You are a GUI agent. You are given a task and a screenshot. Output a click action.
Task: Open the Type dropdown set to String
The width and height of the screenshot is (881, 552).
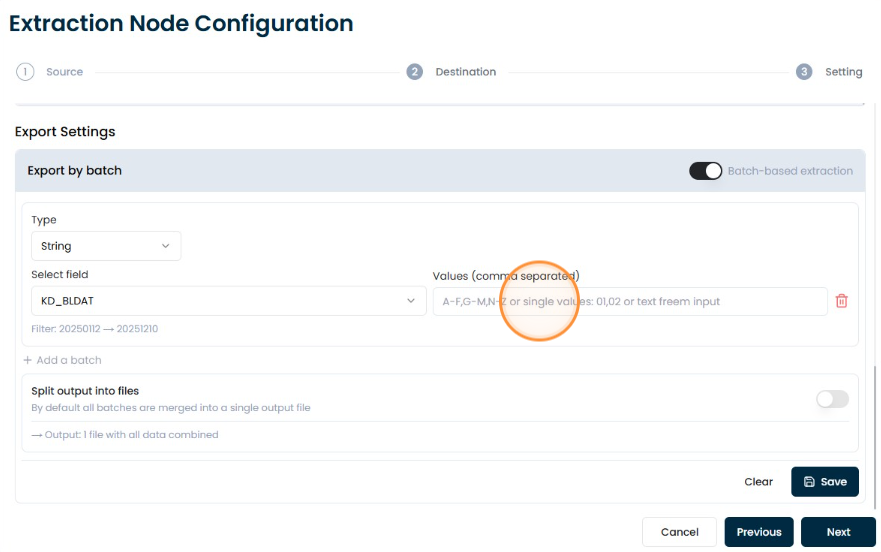click(x=106, y=246)
